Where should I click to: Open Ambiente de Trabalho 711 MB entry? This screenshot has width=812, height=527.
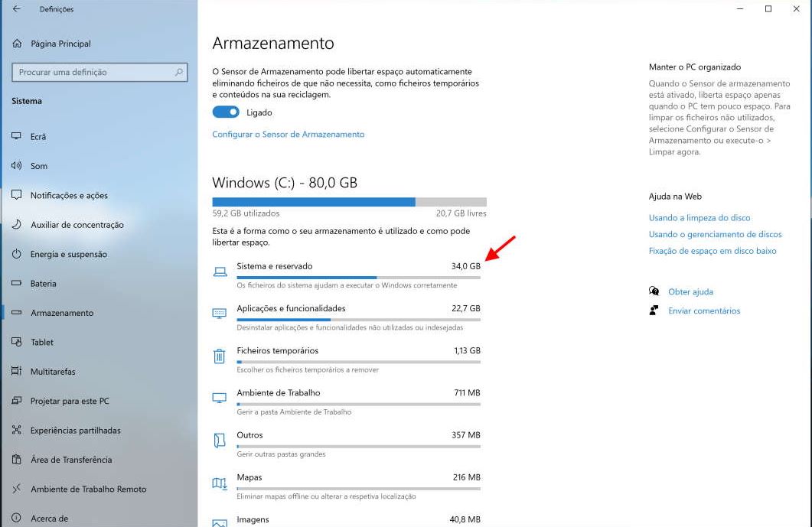(347, 402)
